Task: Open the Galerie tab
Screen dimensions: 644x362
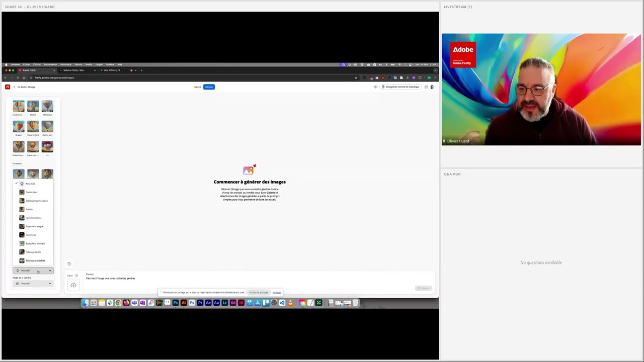Action: click(x=198, y=87)
